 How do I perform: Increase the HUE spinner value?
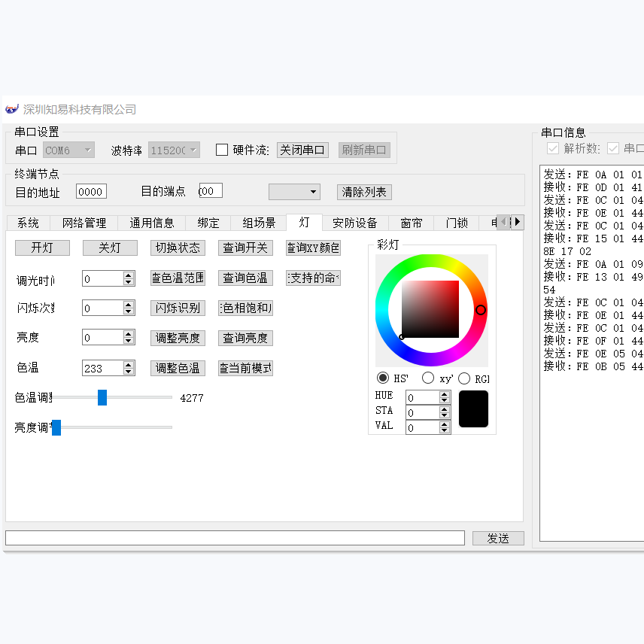click(x=444, y=394)
